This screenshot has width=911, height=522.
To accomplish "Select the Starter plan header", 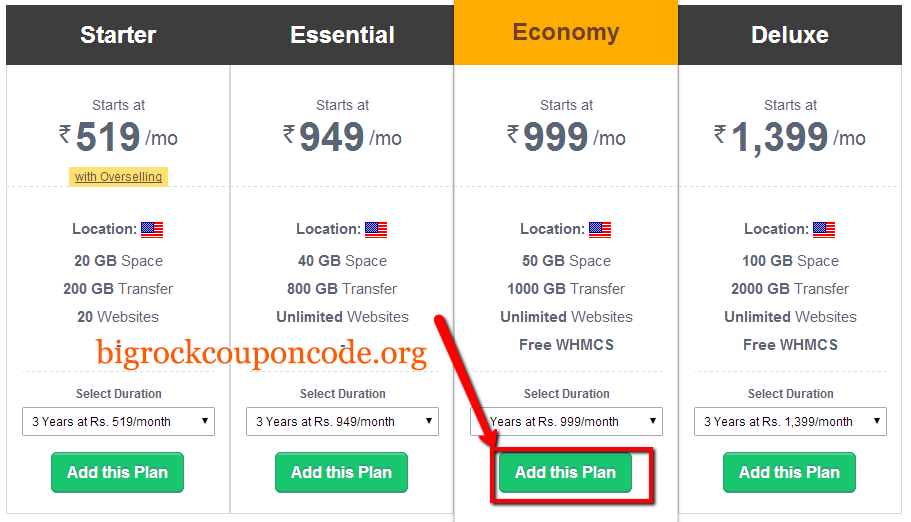I will click(118, 35).
